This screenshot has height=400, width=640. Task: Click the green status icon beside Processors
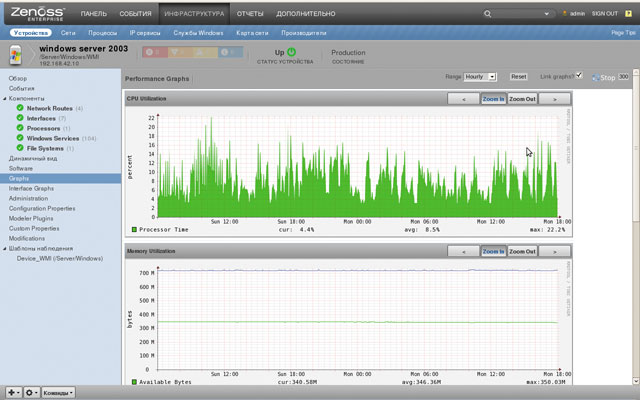(20, 128)
